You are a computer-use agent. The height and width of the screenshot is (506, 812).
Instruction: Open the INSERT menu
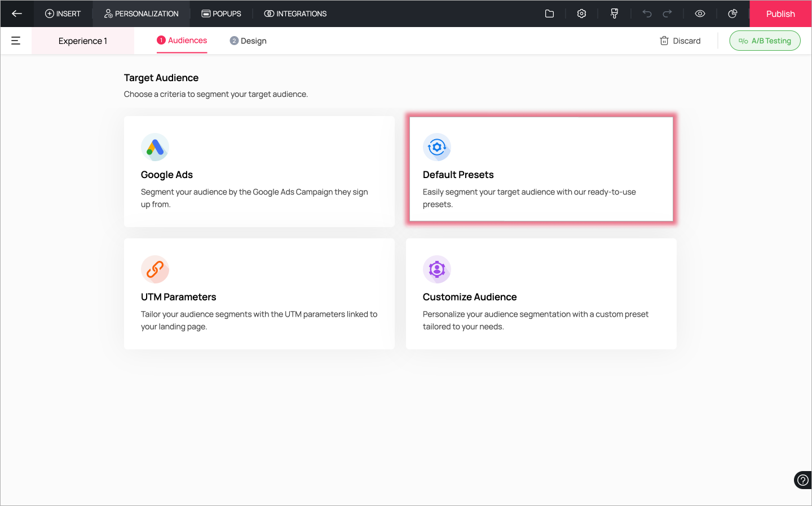pos(63,14)
